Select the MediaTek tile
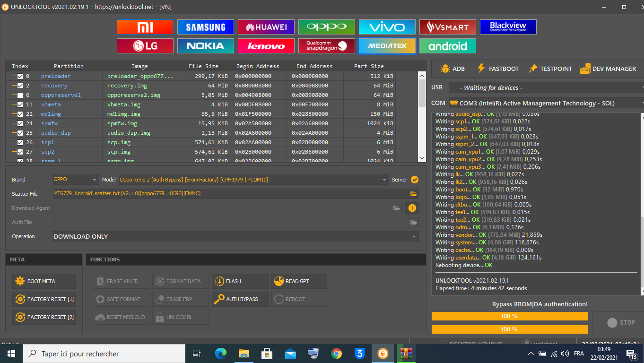644x363 pixels. [x=387, y=46]
